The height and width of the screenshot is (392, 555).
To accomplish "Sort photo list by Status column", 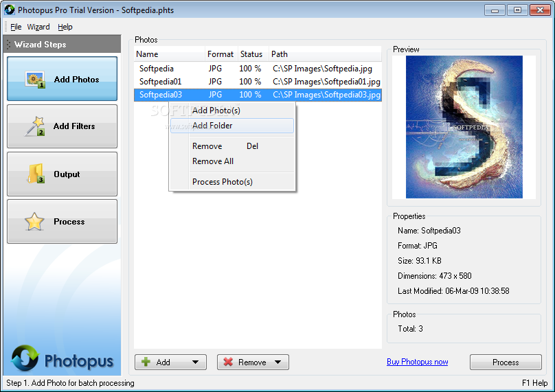I will pos(253,54).
